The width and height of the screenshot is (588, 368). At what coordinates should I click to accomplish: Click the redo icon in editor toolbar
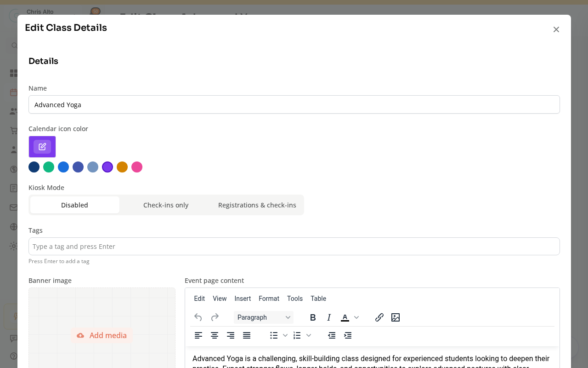pyautogui.click(x=215, y=317)
